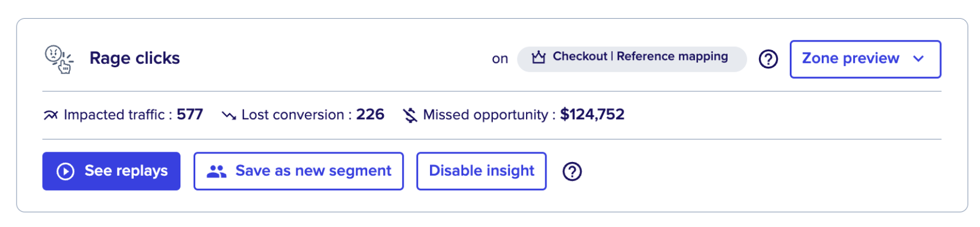The image size is (980, 227).
Task: Click the rage clicks angry face icon
Action: coord(59,59)
